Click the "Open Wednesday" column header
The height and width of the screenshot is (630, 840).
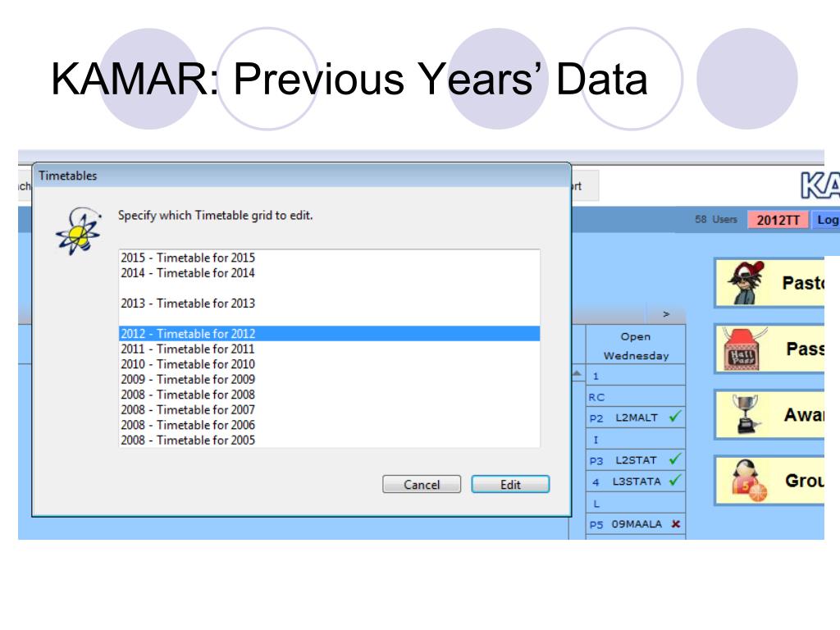(x=636, y=345)
